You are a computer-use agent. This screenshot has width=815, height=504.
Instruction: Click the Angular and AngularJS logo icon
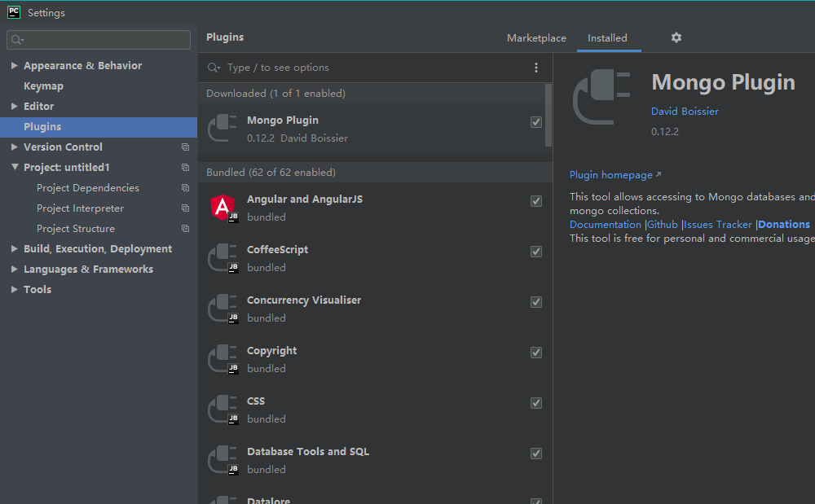(223, 208)
